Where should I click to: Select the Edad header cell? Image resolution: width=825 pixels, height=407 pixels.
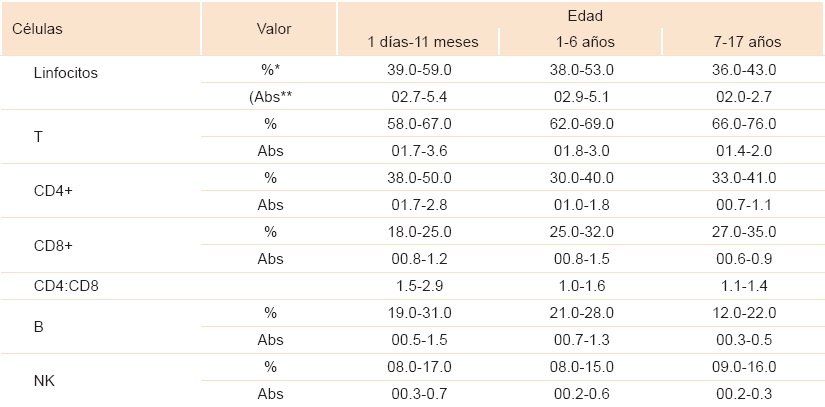coord(584,15)
